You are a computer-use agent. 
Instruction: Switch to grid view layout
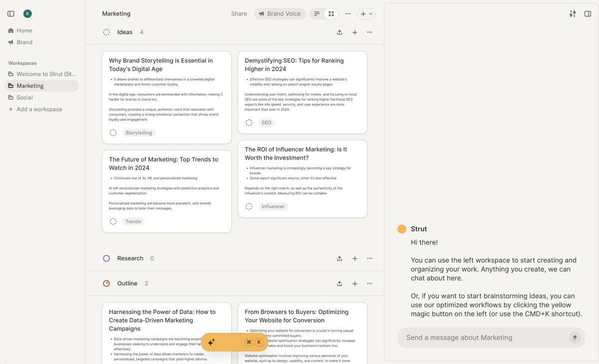click(330, 14)
